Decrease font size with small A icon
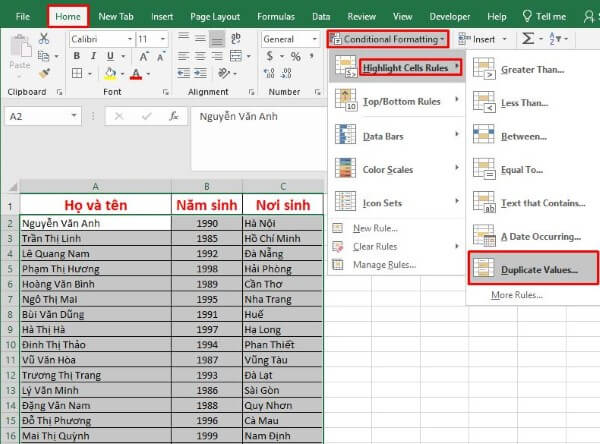This screenshot has width=600, height=444. [x=161, y=57]
